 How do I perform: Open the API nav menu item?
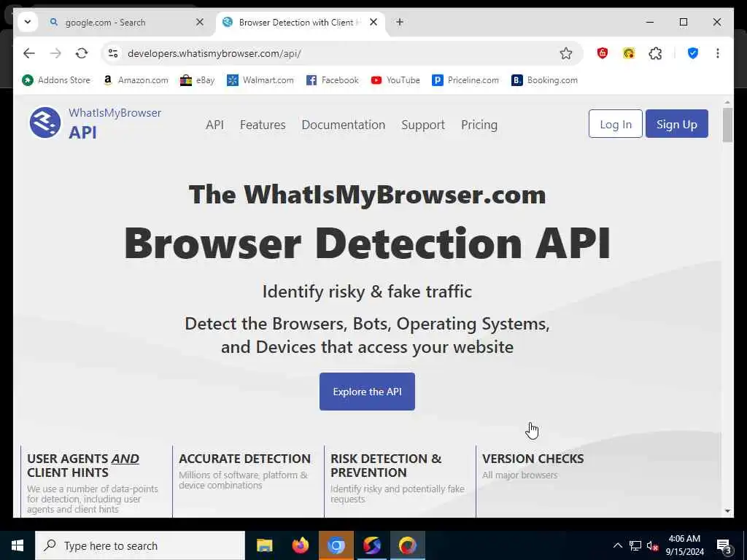214,125
